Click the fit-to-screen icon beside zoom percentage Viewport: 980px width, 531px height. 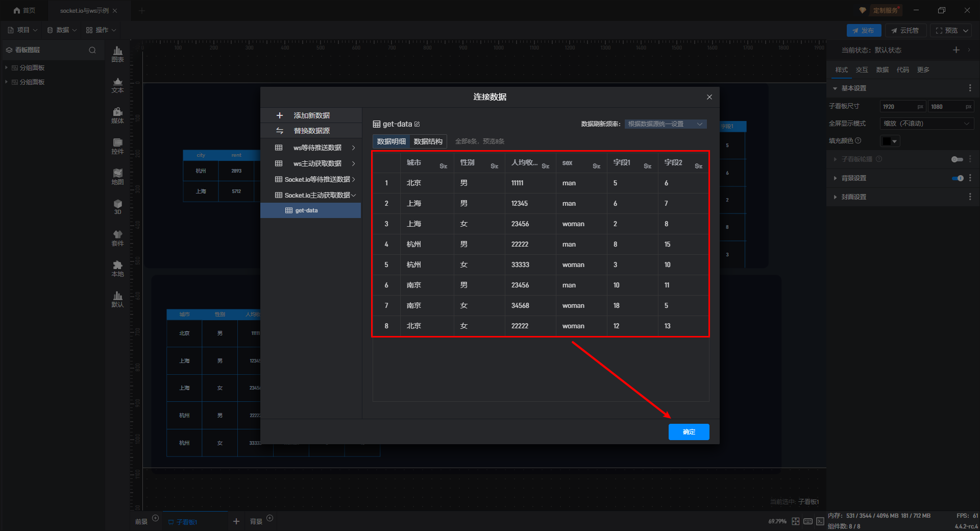(796, 521)
